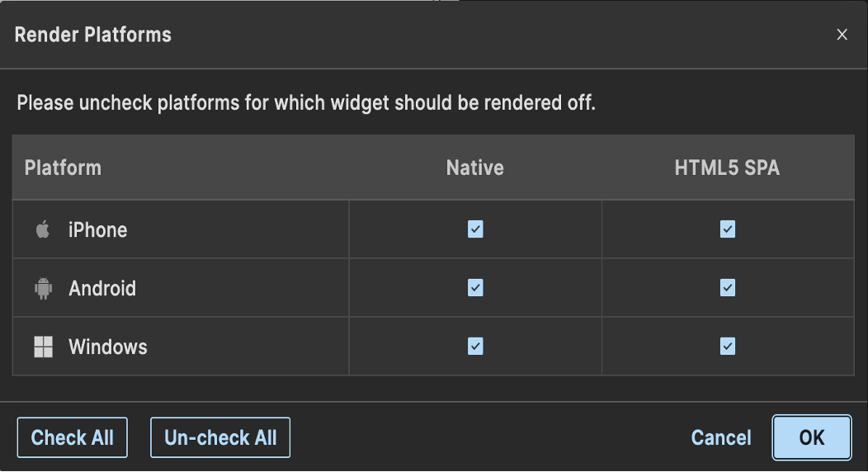Toggle the Windows Native checkbox
Screen dimensions: 868x472
coord(475,347)
